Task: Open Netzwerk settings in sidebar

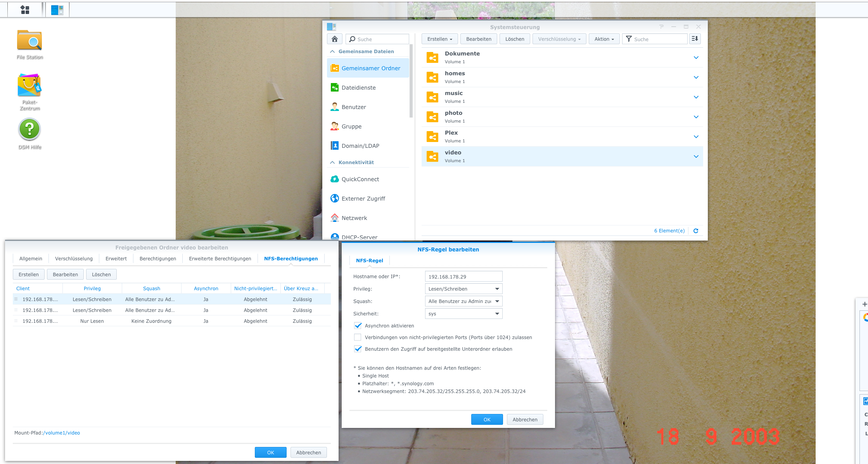Action: tap(354, 218)
